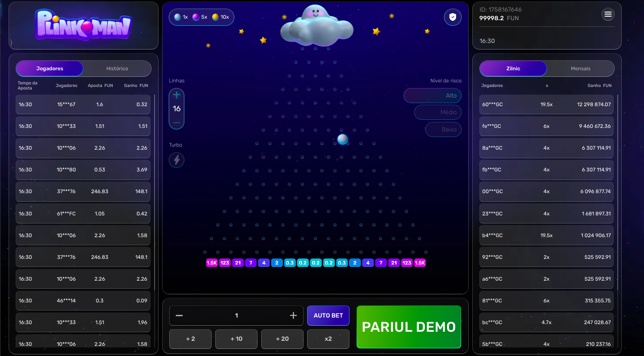Add 20 to the bet amount

point(282,339)
